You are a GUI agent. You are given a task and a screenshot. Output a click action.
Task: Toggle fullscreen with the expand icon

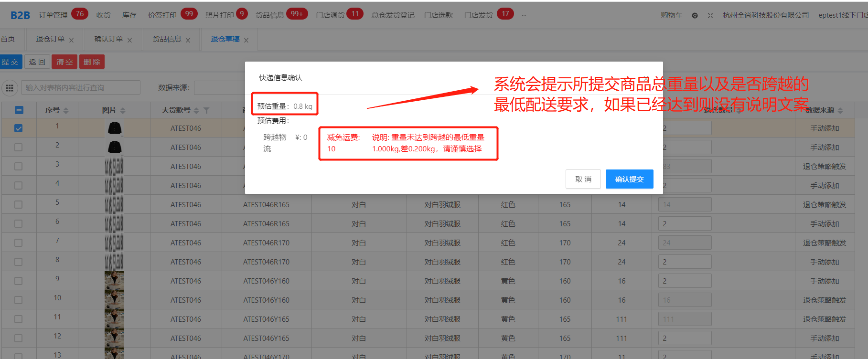[710, 15]
